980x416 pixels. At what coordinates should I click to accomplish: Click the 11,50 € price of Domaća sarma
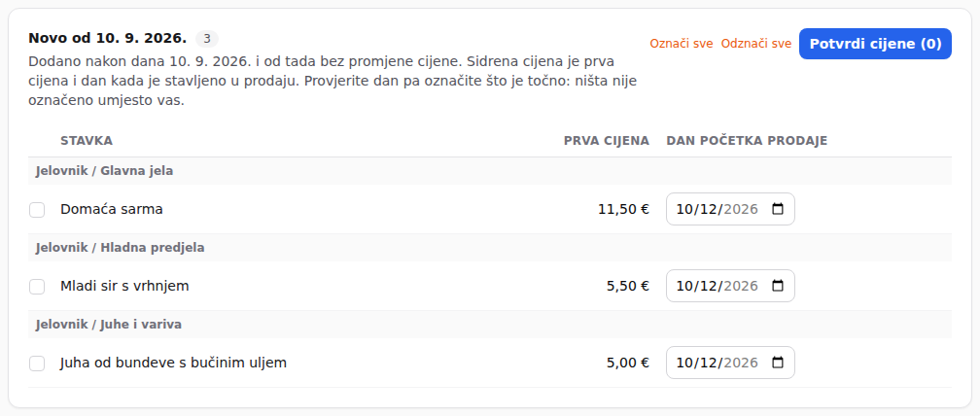(624, 209)
